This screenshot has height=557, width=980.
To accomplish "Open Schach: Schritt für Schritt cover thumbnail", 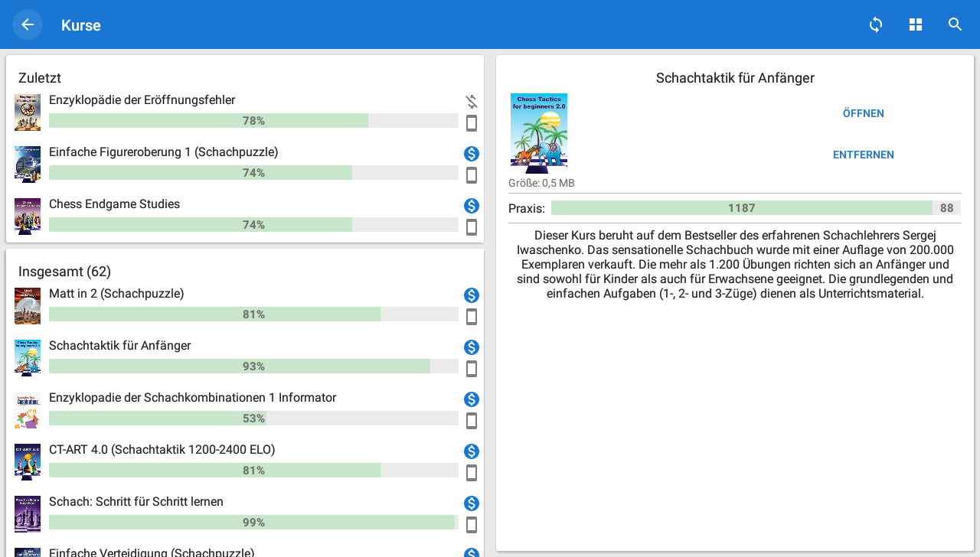I will (28, 514).
